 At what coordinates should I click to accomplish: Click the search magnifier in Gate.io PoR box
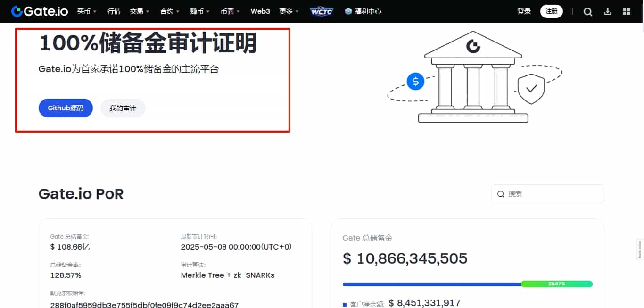pyautogui.click(x=501, y=194)
